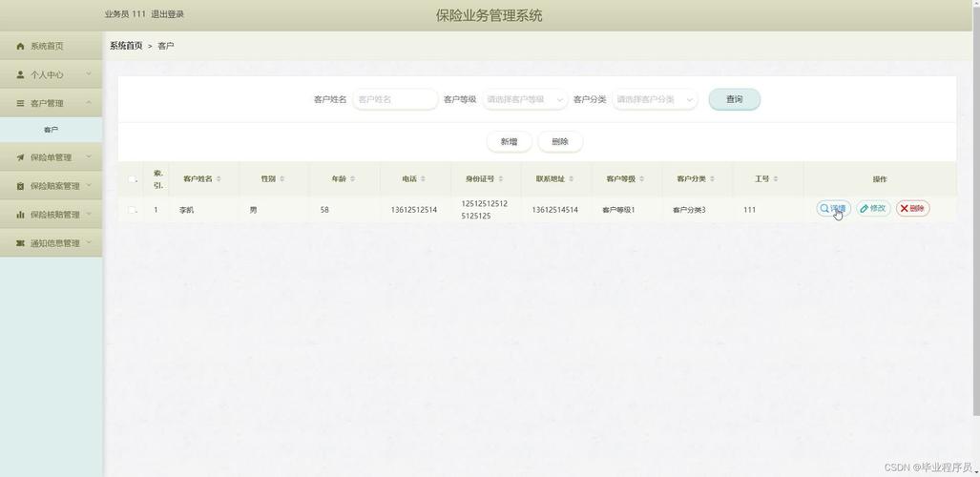Click 系统首页 in the breadcrumb

[x=126, y=46]
